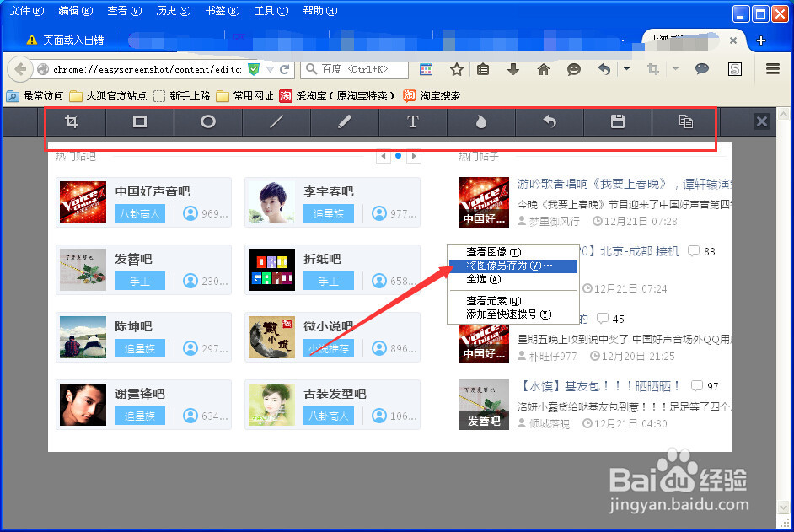
Task: Click the screenshot crop icon in navbar
Action: 653,69
